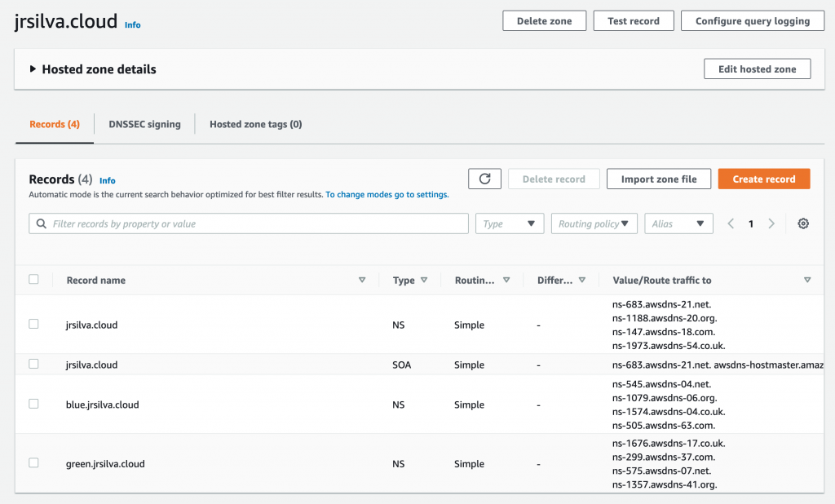Switch to Hosted zone tags tab

pyautogui.click(x=255, y=124)
